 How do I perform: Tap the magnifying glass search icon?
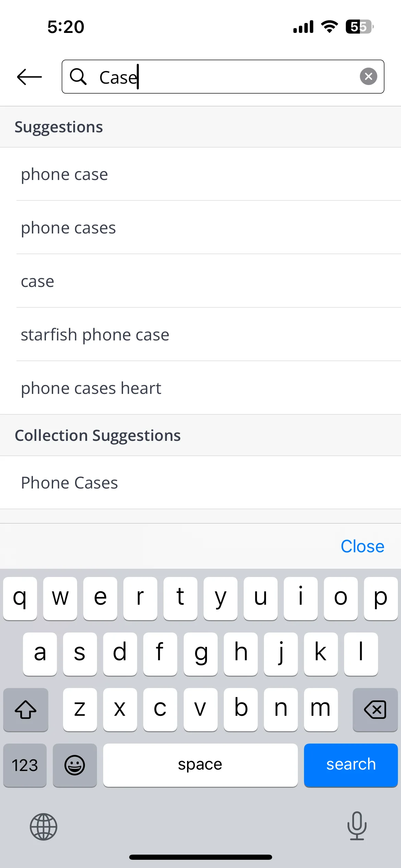click(x=78, y=76)
